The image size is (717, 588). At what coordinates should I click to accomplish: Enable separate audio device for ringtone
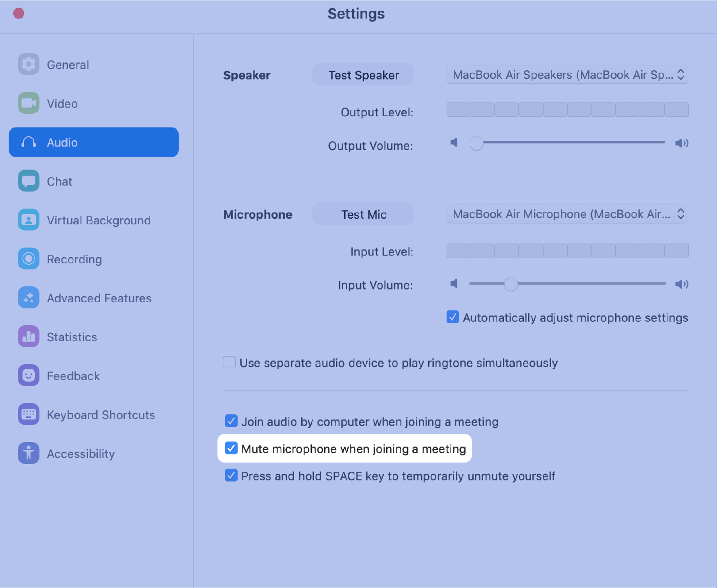229,363
